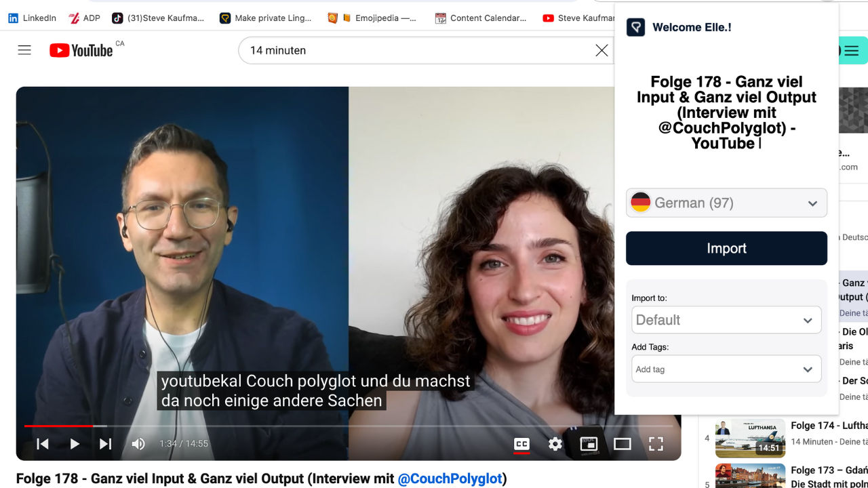This screenshot has width=868, height=488.
Task: Click the Import button
Action: (726, 248)
